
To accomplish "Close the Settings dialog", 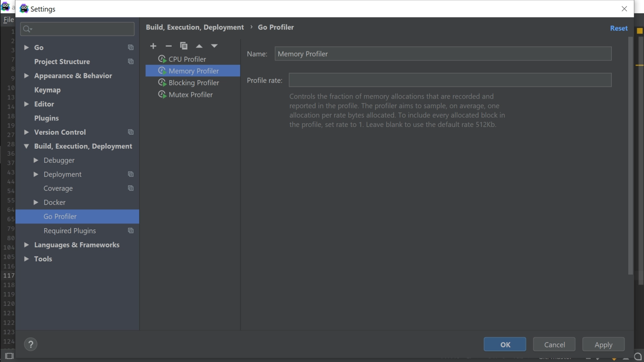I will 624,9.
